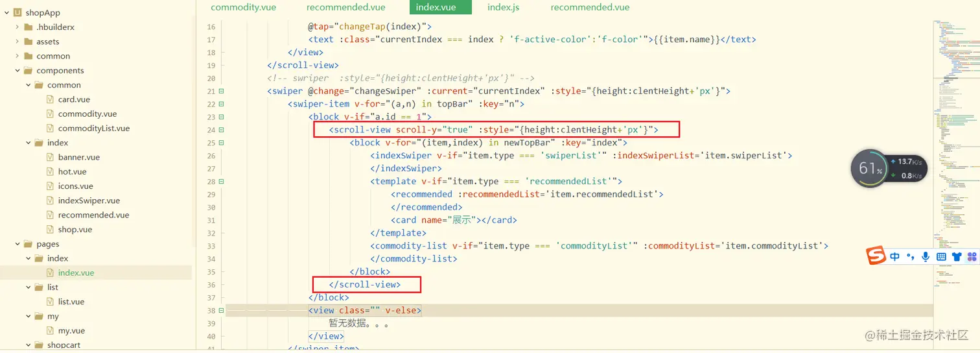The height and width of the screenshot is (353, 980).
Task: Collapse the list folder chevron
Action: [x=28, y=287]
